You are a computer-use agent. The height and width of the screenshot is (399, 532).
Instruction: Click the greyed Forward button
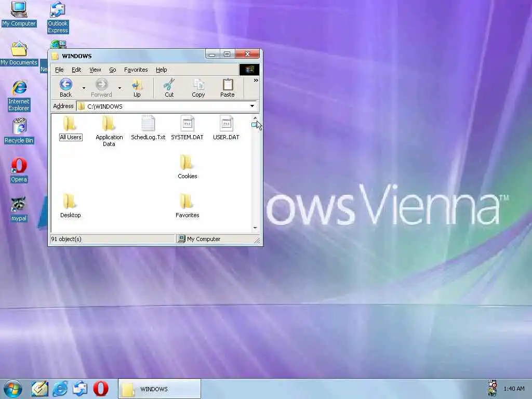[101, 88]
